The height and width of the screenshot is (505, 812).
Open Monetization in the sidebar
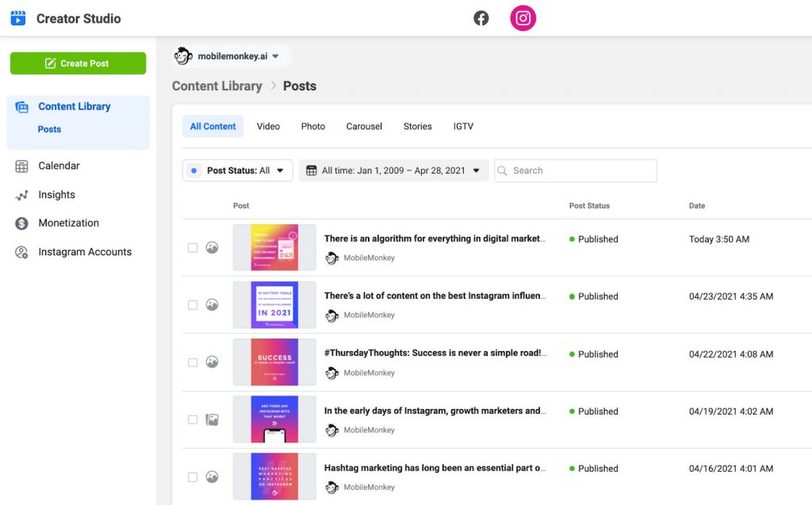click(x=68, y=224)
